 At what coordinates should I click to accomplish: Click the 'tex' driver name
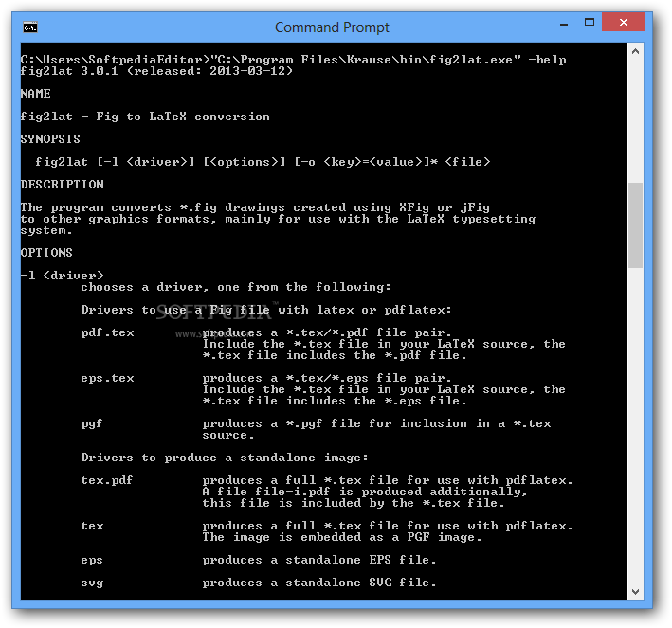tap(93, 526)
